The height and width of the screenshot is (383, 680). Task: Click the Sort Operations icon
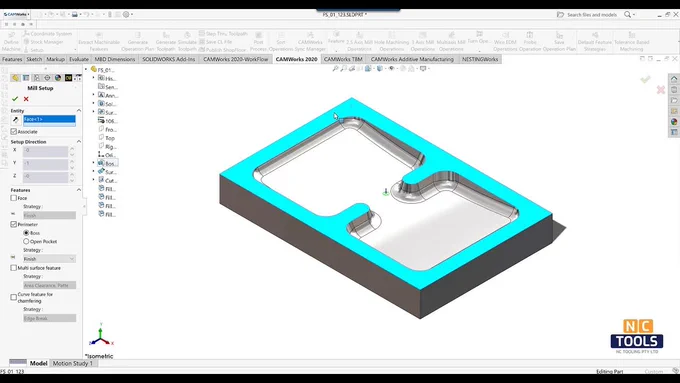click(281, 42)
